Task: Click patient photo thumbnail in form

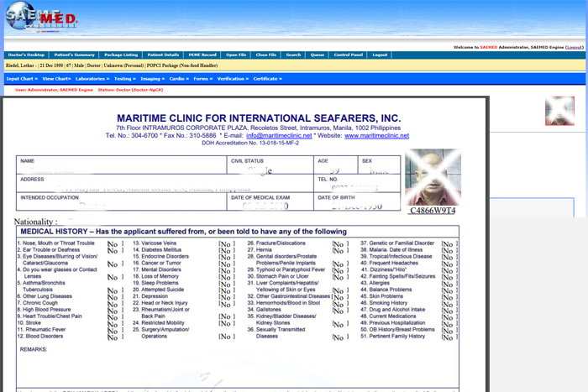Action: click(x=433, y=177)
